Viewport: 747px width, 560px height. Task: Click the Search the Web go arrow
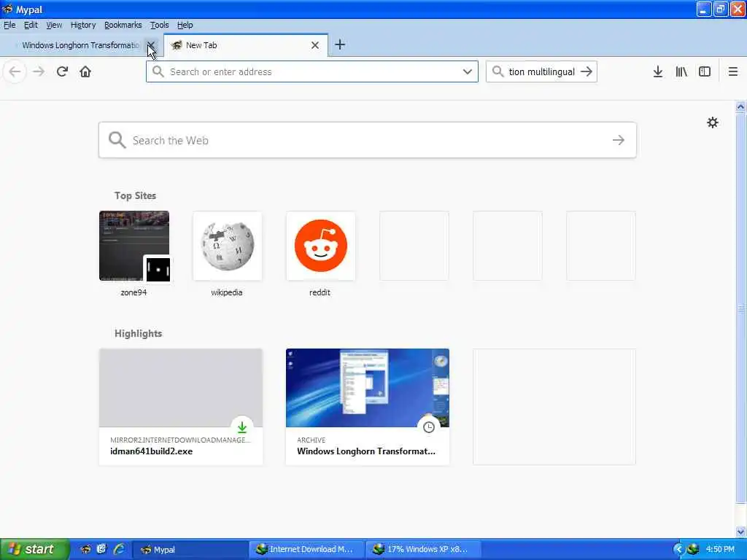tap(619, 140)
